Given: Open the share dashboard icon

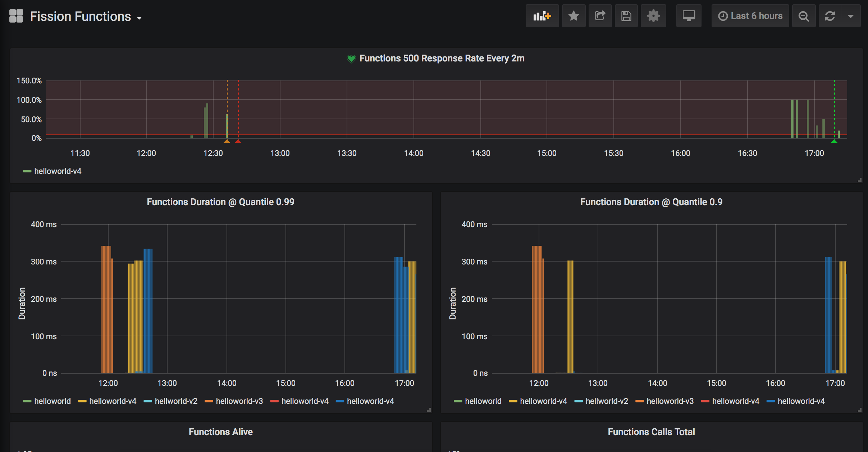Looking at the screenshot, I should point(600,16).
